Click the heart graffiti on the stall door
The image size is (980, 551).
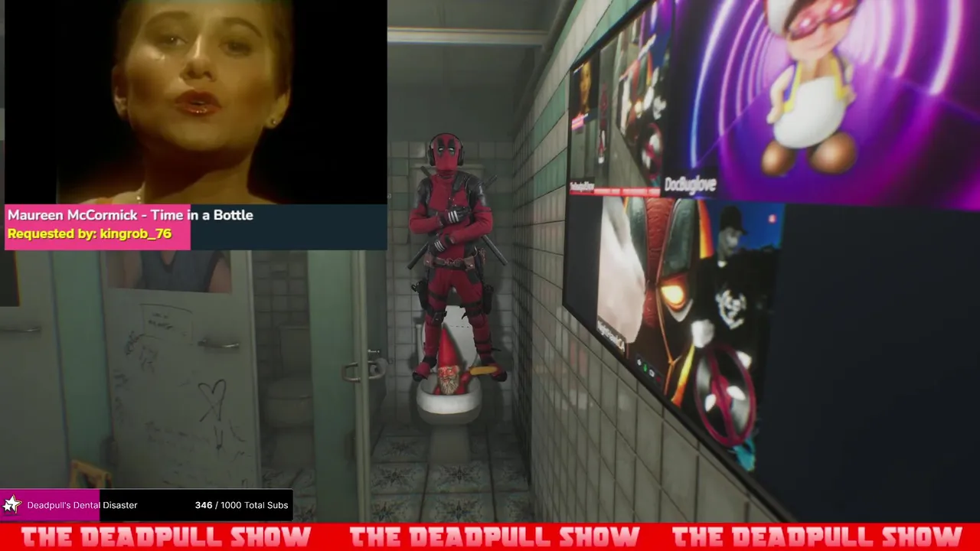click(211, 399)
